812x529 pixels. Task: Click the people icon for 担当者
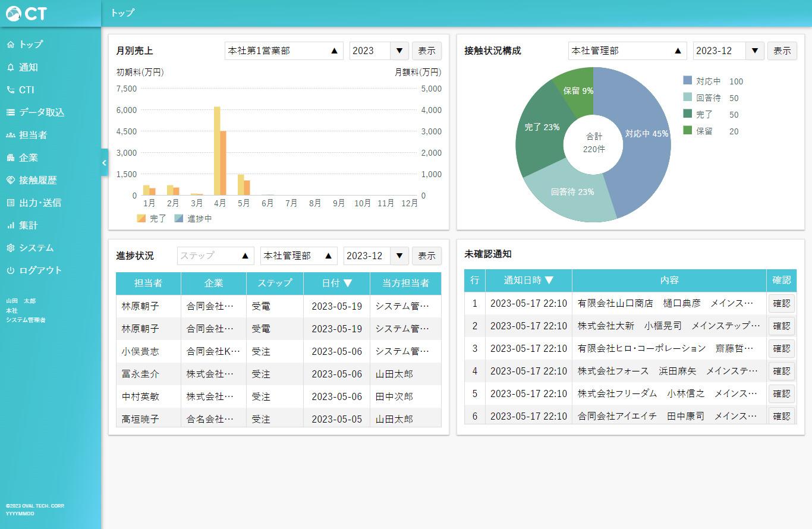pyautogui.click(x=10, y=135)
